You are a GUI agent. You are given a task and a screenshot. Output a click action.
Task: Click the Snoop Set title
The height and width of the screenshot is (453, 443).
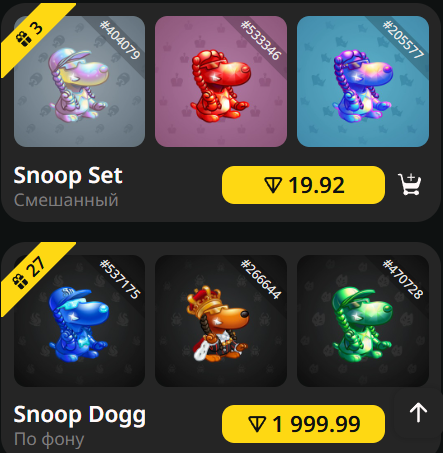[x=68, y=176]
